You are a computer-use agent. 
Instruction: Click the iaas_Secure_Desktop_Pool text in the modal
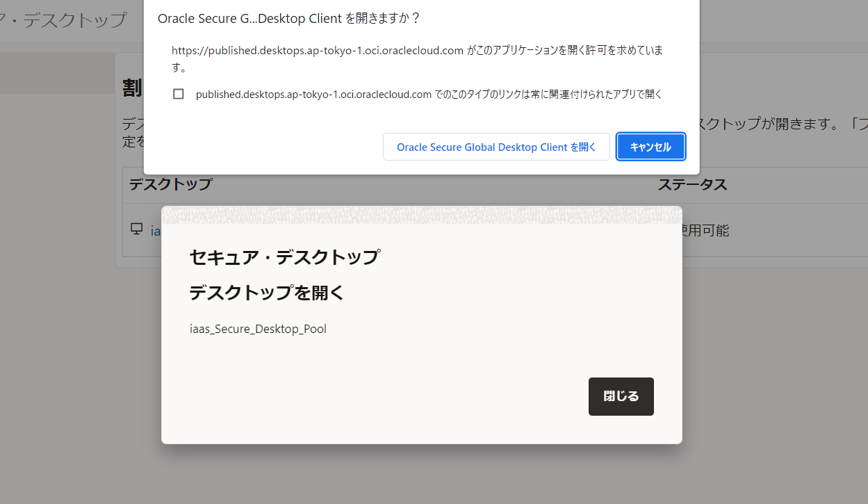pyautogui.click(x=258, y=328)
